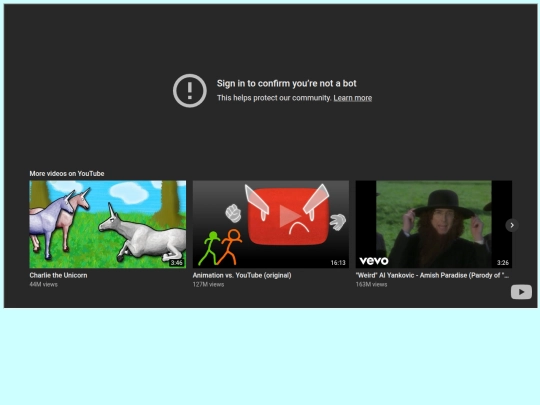540x405 pixels.
Task: Open the Learn more link
Action: point(353,98)
